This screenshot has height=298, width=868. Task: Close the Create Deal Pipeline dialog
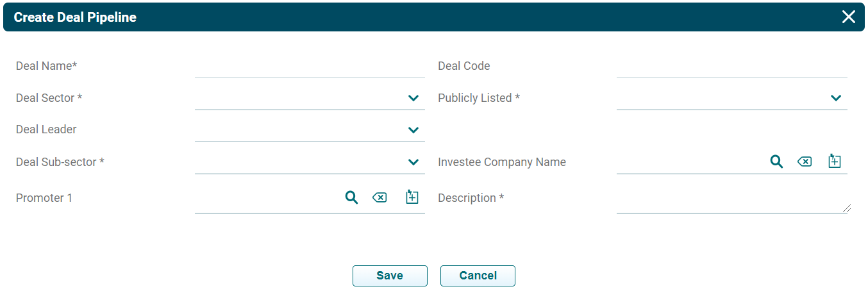tap(848, 17)
